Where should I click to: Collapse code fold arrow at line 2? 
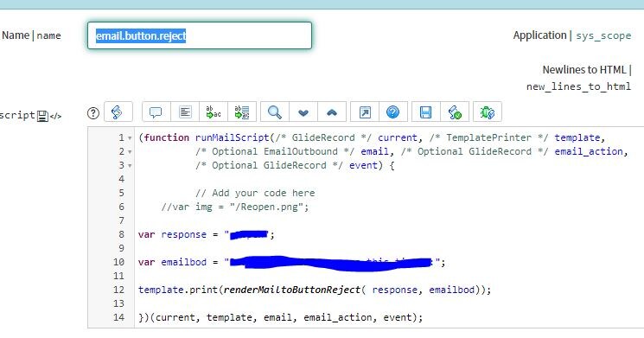click(x=130, y=152)
